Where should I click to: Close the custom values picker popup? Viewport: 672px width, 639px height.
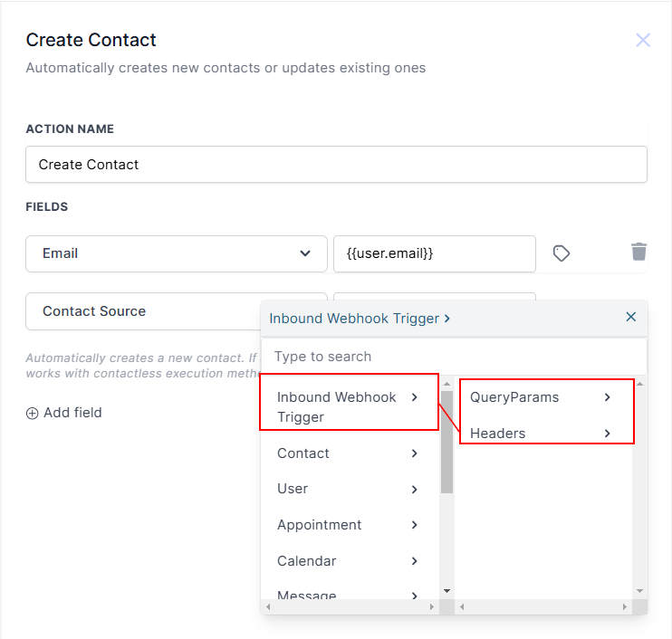(x=631, y=317)
